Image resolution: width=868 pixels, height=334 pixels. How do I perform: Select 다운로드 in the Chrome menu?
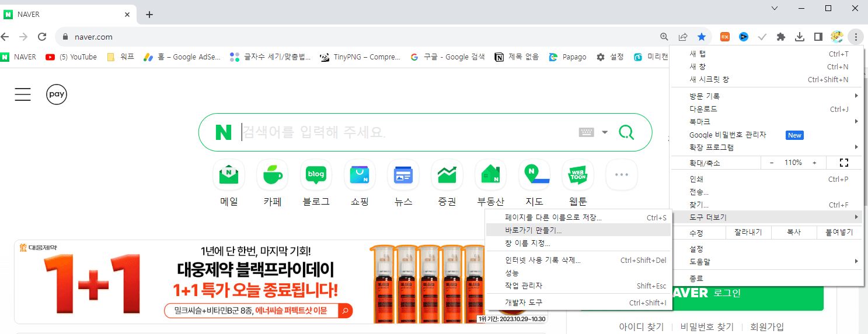[766, 109]
